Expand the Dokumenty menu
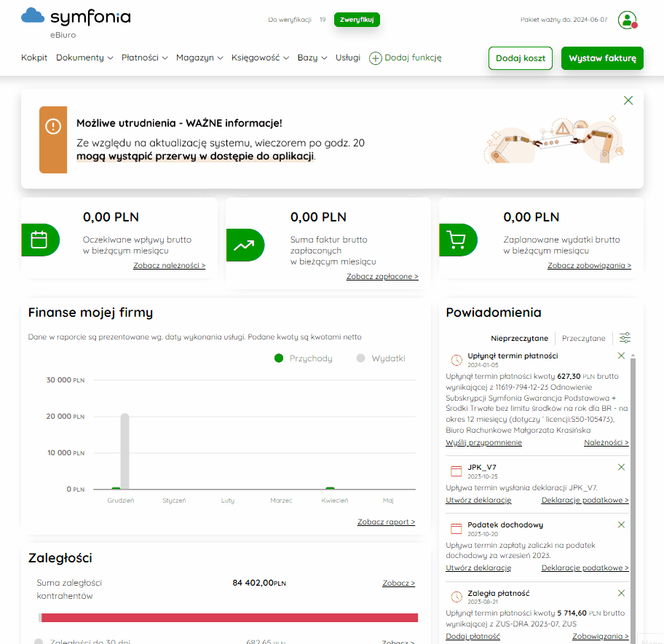Image resolution: width=664 pixels, height=644 pixels. [84, 58]
